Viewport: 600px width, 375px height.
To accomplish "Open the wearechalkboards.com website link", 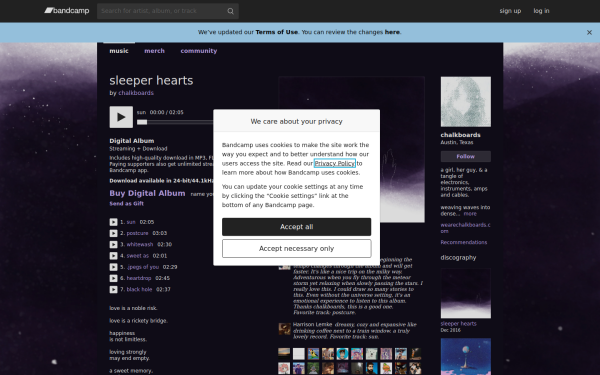I will coord(465,228).
